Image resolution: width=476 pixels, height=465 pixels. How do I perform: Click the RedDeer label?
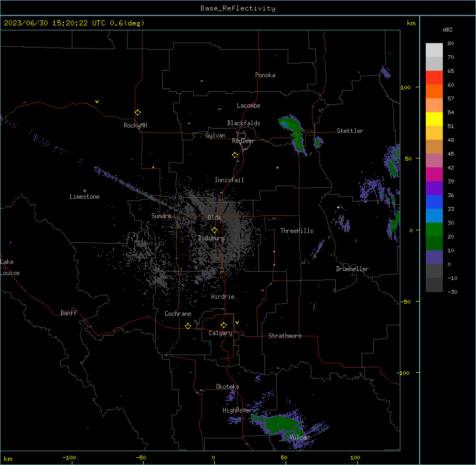[243, 141]
